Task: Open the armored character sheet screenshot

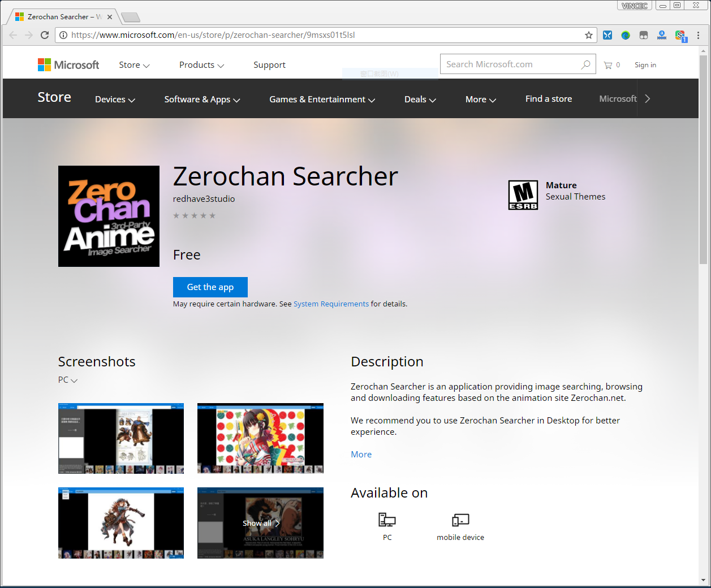Action: click(x=121, y=438)
